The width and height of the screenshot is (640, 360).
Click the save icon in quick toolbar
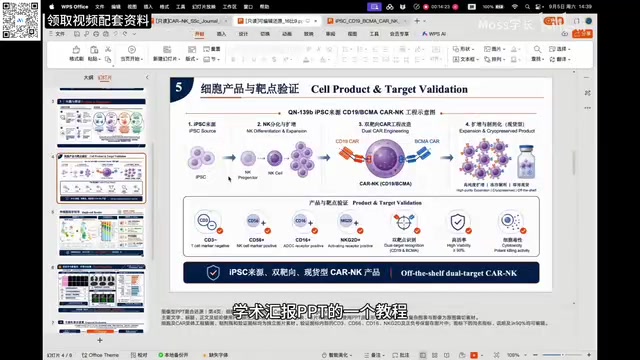tap(77, 34)
